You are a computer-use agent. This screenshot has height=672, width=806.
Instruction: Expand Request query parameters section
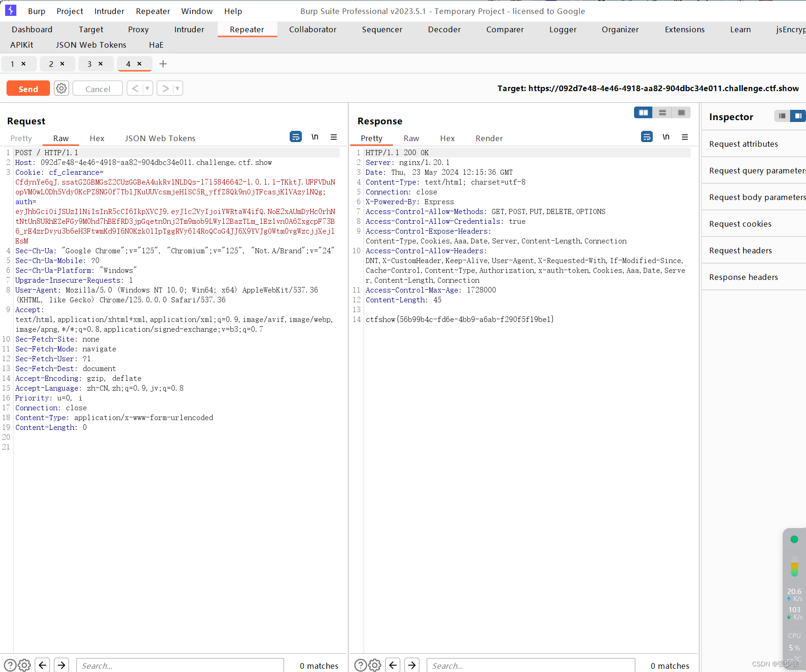pos(754,171)
